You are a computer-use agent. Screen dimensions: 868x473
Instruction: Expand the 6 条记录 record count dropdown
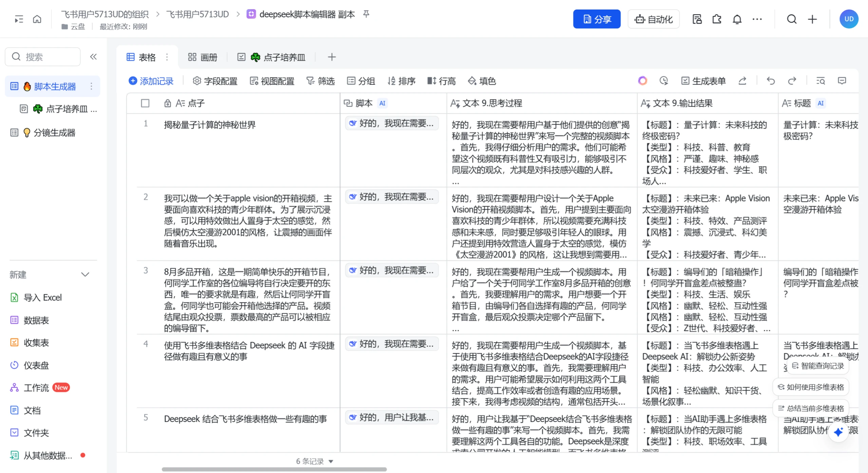331,461
